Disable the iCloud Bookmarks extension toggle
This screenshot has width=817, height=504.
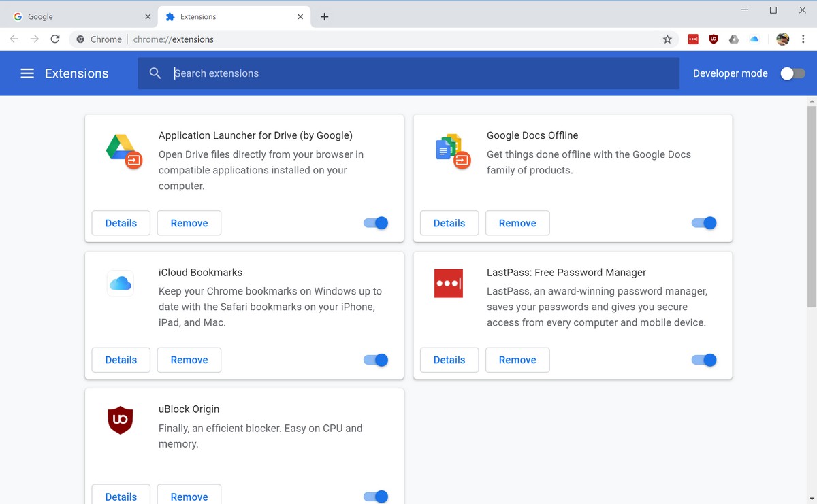(376, 360)
